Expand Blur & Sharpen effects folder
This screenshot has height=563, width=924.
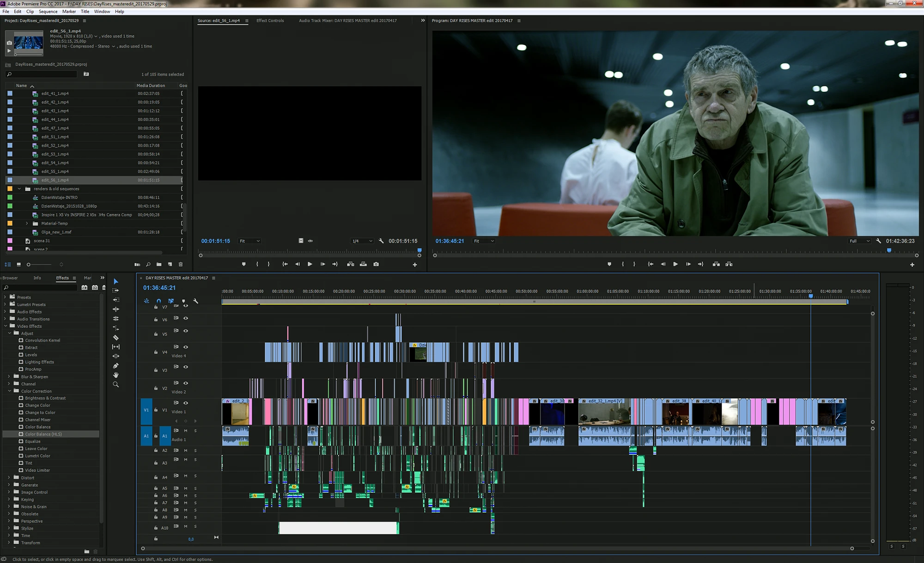(9, 377)
